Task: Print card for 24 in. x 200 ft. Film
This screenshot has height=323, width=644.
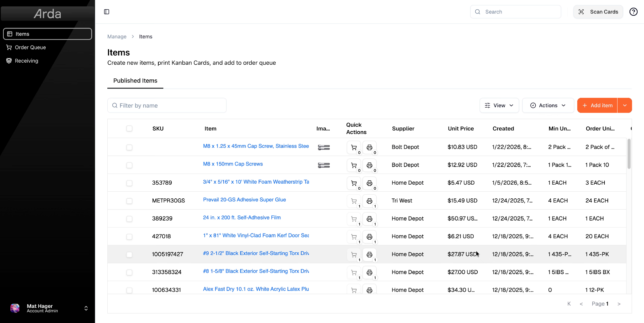Action: (x=369, y=219)
